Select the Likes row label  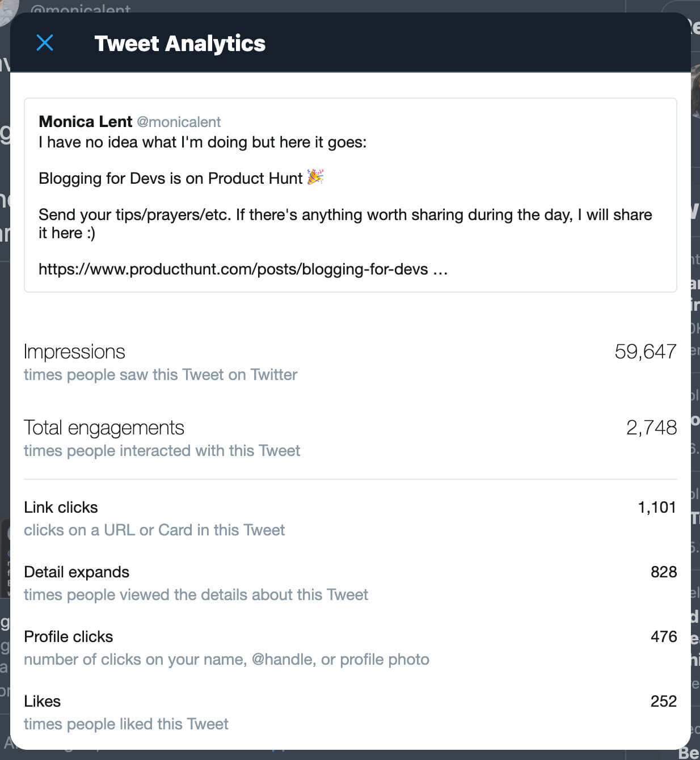coord(42,701)
